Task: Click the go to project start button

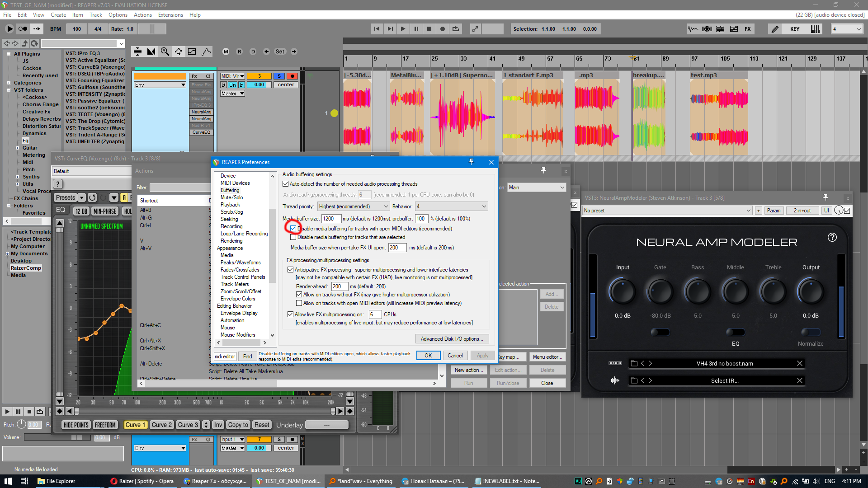Action: pos(377,29)
